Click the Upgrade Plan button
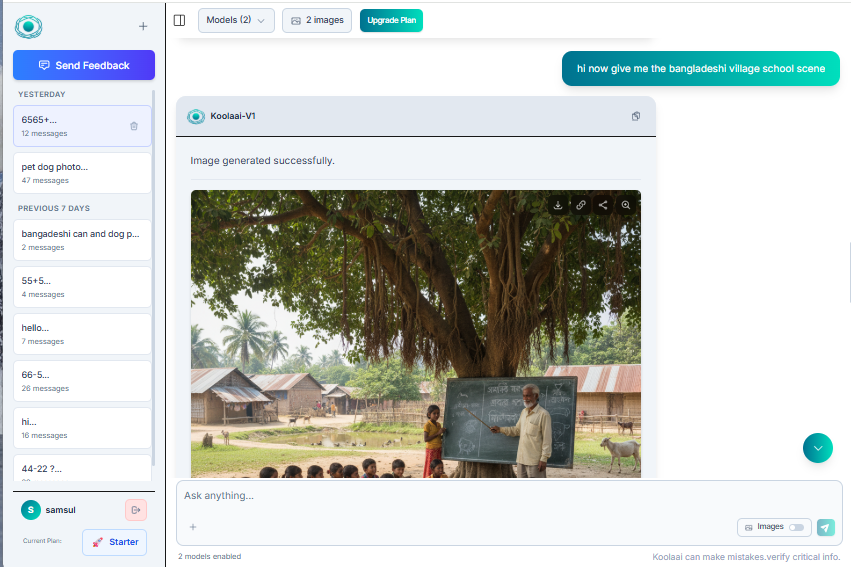Viewport: 851px width, 567px height. coord(391,20)
